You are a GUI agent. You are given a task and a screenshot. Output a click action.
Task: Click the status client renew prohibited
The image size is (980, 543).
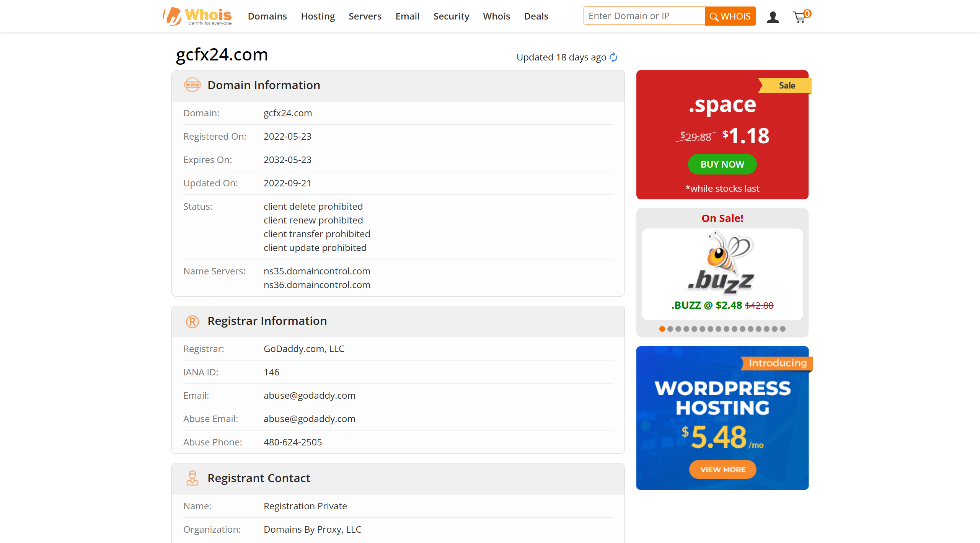313,220
